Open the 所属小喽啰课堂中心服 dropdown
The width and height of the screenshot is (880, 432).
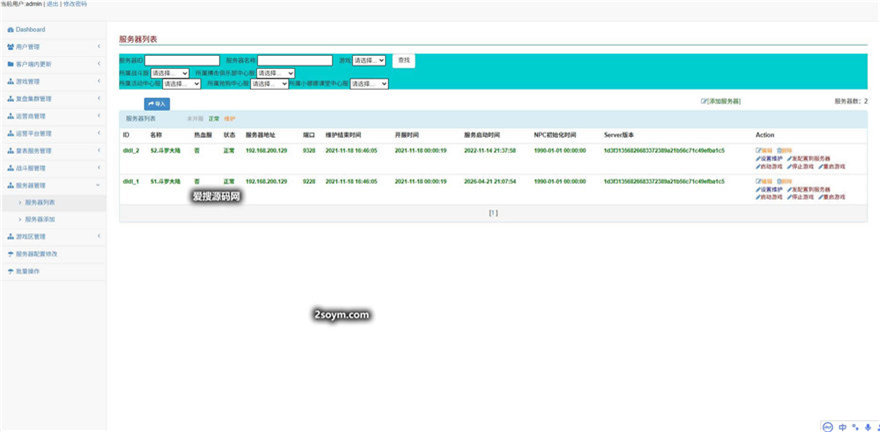[369, 85]
